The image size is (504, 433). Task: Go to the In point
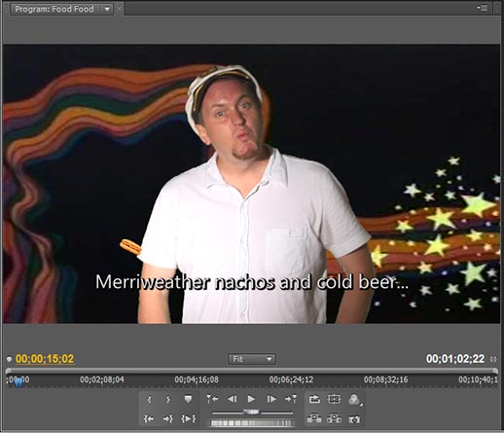click(149, 418)
